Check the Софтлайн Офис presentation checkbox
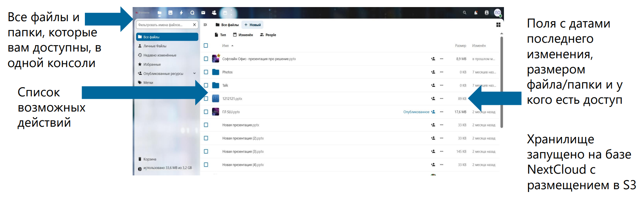This screenshot has width=644, height=198. 206,59
